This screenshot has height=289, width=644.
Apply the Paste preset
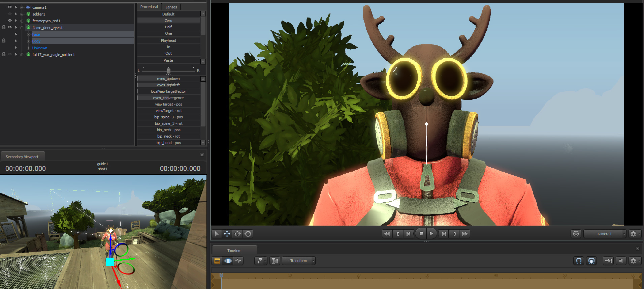(169, 60)
